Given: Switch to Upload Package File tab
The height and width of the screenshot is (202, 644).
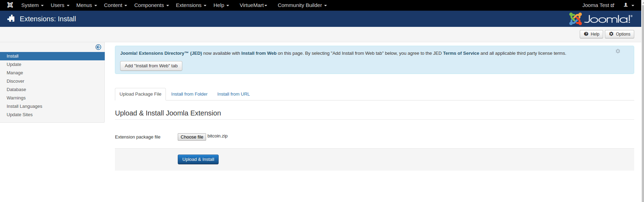Looking at the screenshot, I should (140, 94).
